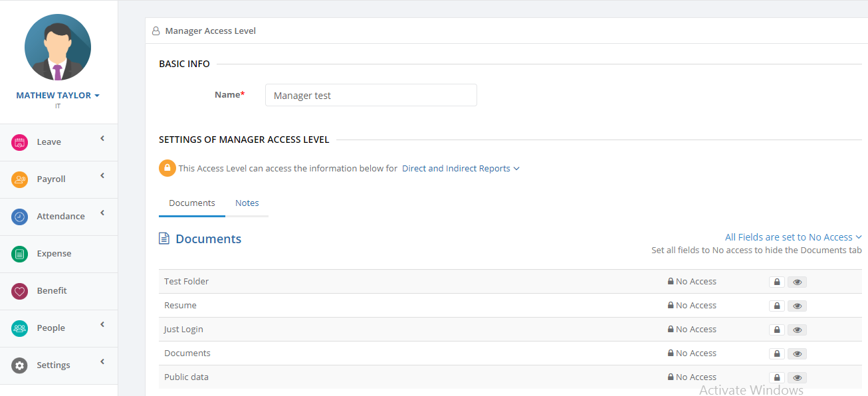Click the Mathew Taylor profile avatar

[58, 47]
